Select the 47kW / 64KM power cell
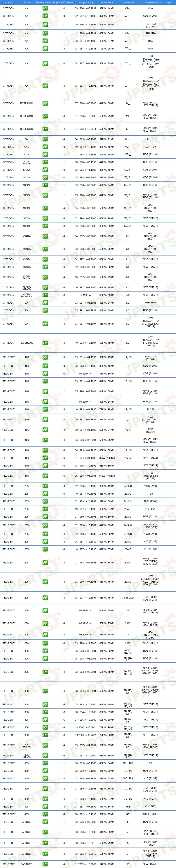This screenshot has height=868, width=176. (107, 807)
